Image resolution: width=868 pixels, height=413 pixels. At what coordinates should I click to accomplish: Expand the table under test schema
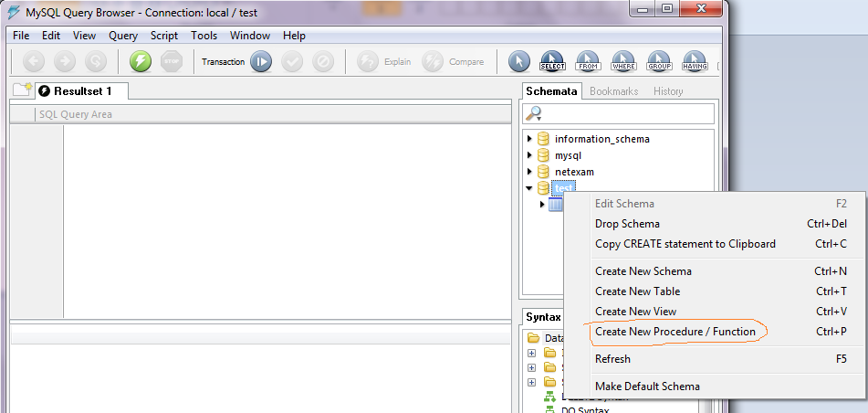542,205
